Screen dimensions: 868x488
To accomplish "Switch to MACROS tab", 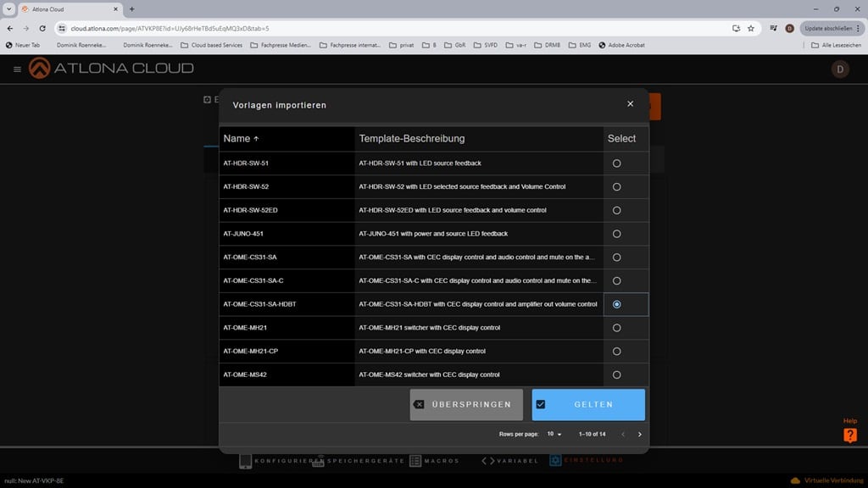I will tap(435, 461).
